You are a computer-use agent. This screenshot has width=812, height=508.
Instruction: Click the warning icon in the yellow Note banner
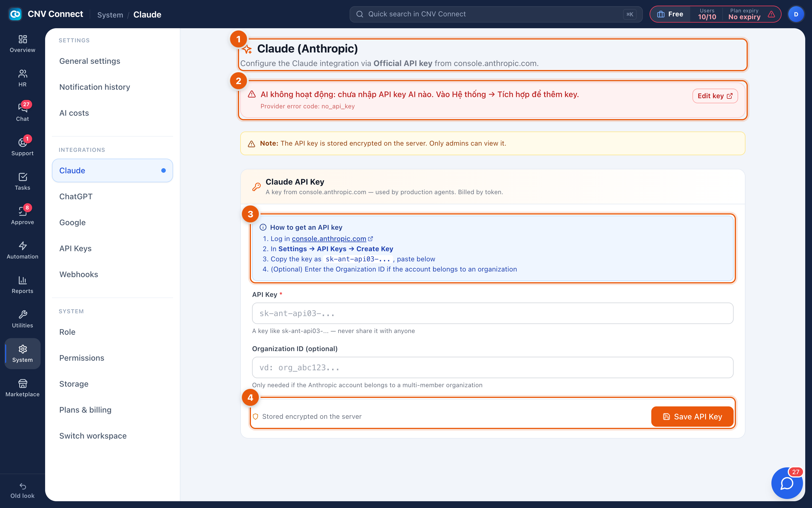coord(251,144)
